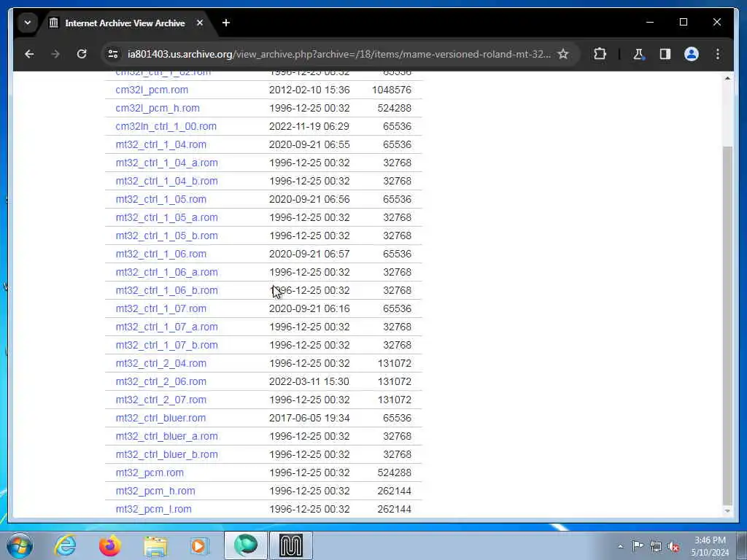Open the clock showing 3:46 PM
This screenshot has width=747, height=560.
coord(710,546)
